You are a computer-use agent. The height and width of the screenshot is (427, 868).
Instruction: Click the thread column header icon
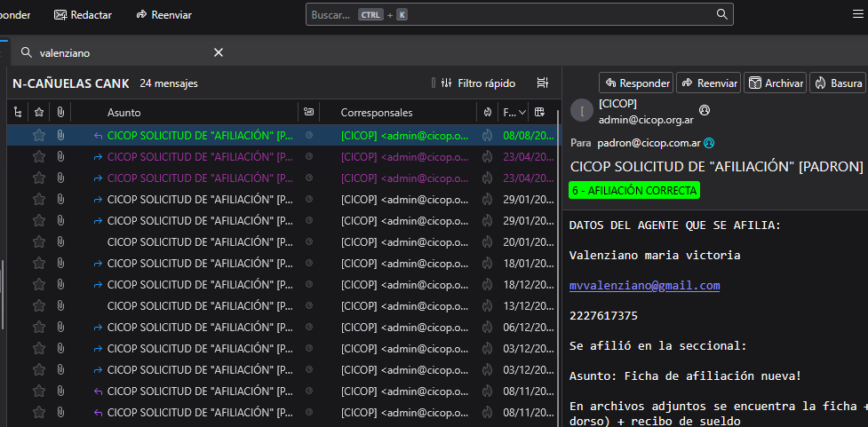coord(18,113)
